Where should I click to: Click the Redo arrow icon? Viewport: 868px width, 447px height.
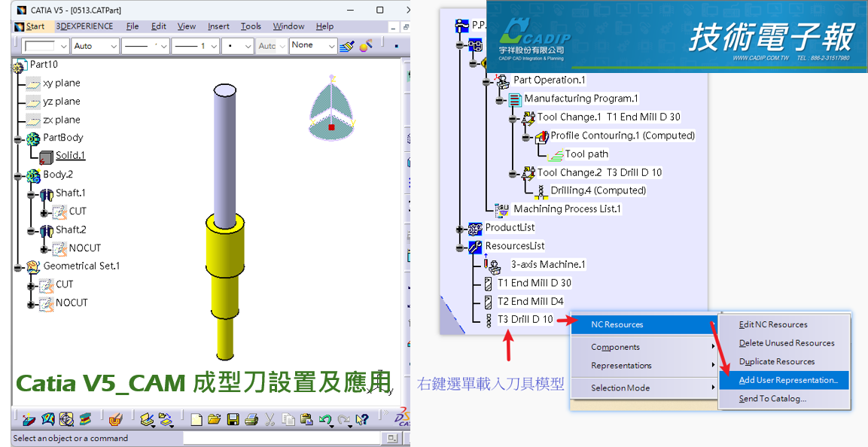[343, 419]
